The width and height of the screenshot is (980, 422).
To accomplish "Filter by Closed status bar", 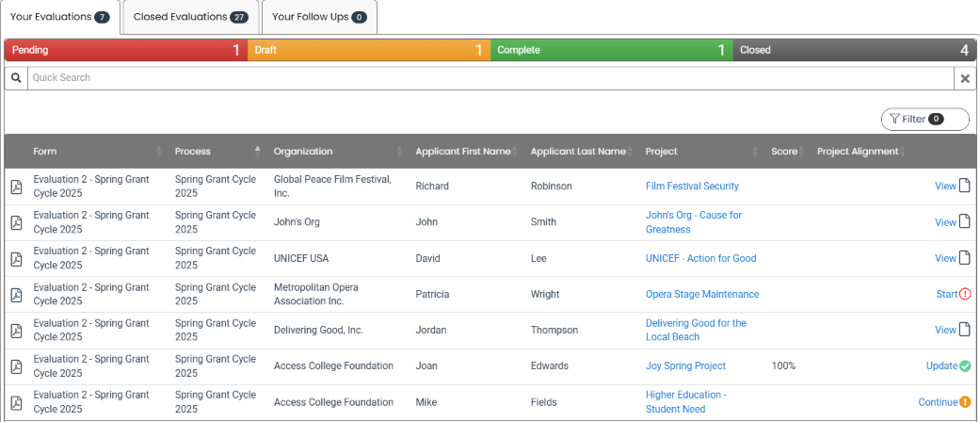I will pyautogui.click(x=855, y=50).
